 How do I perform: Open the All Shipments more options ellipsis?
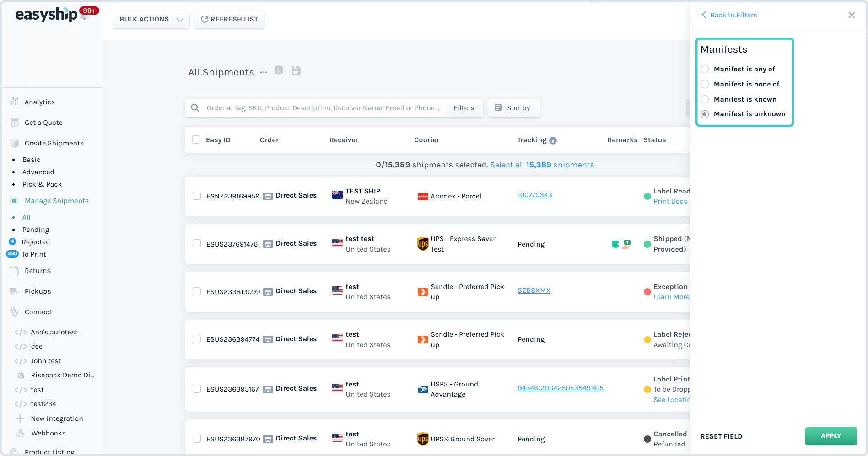(x=264, y=72)
